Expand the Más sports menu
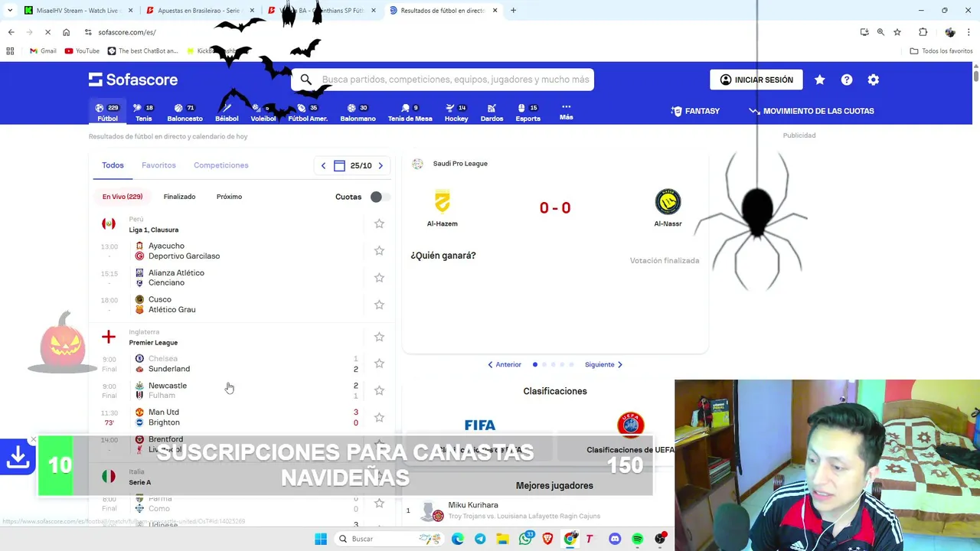Viewport: 980px width, 551px height. click(566, 112)
